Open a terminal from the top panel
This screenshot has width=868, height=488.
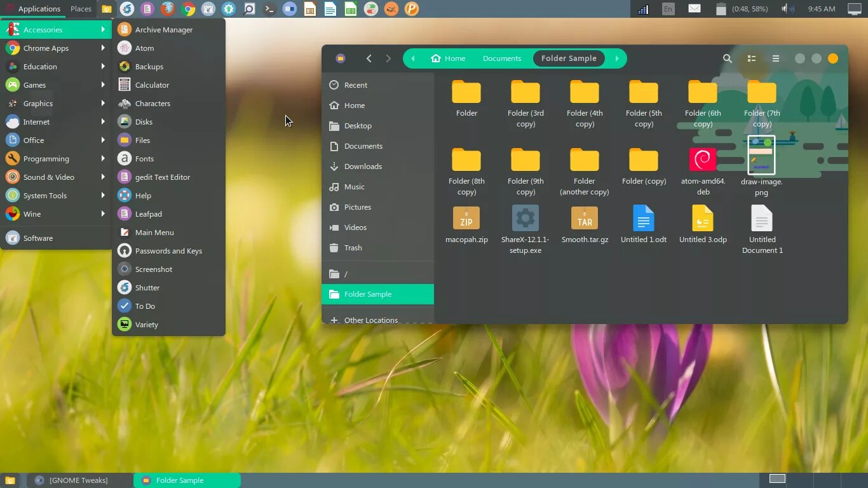(x=268, y=9)
